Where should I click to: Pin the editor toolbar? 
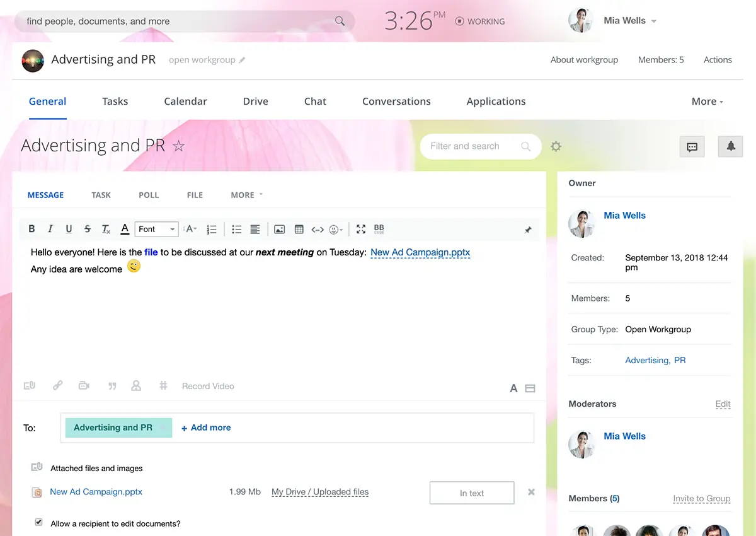(528, 230)
